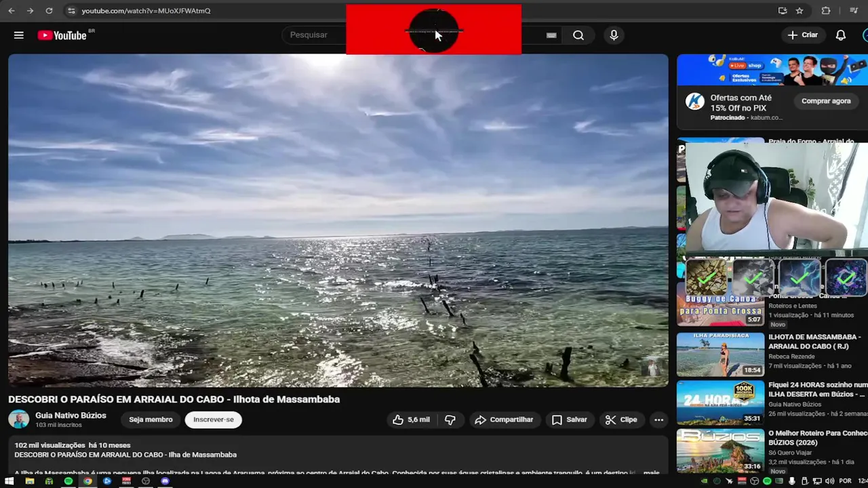The height and width of the screenshot is (488, 868).
Task: Open the ILHOTA DE MASSAMBABA - ARRAIAL video title
Action: pyautogui.click(x=814, y=342)
